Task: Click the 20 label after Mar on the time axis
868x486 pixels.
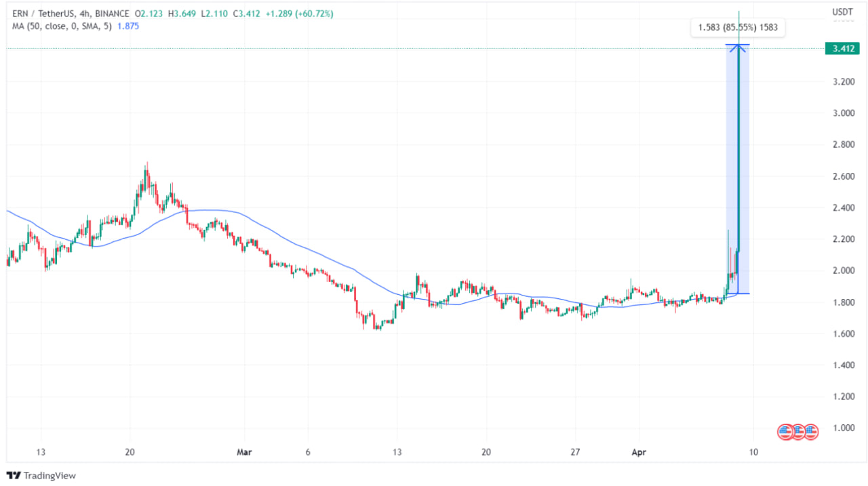Action: tap(486, 452)
